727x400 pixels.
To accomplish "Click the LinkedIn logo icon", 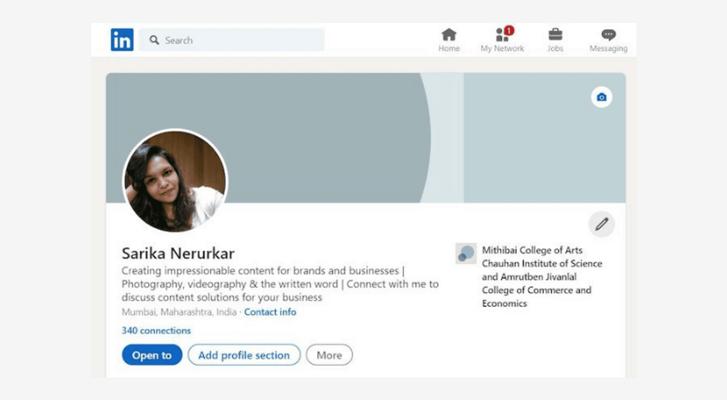I will pos(122,40).
